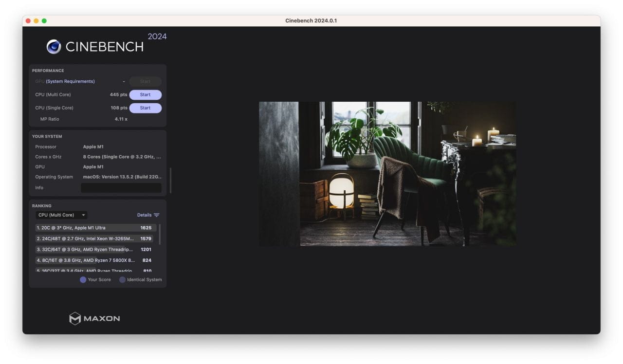Select the Intel Xeon W-3265M ranking row
The width and height of the screenshot is (623, 364).
click(x=95, y=238)
